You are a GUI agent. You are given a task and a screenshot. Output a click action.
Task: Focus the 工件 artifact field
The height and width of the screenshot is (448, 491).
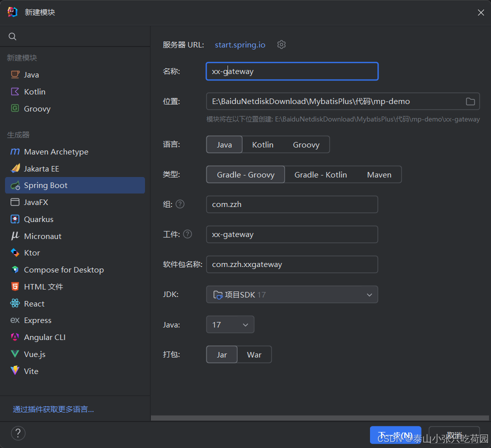[292, 234]
